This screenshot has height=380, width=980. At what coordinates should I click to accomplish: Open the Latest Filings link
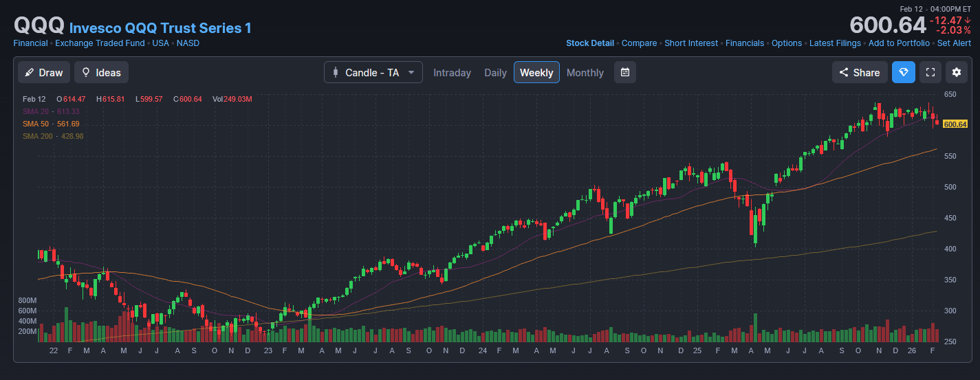[x=835, y=43]
